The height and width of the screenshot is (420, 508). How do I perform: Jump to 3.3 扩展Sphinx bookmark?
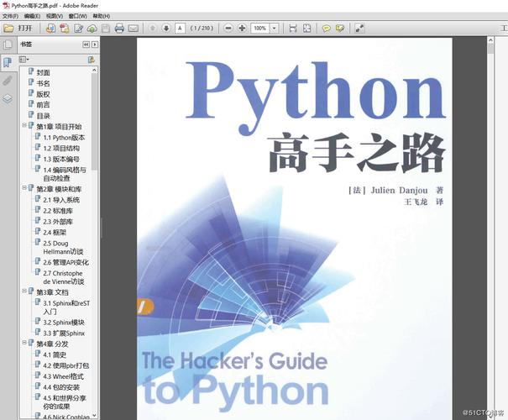(64, 333)
